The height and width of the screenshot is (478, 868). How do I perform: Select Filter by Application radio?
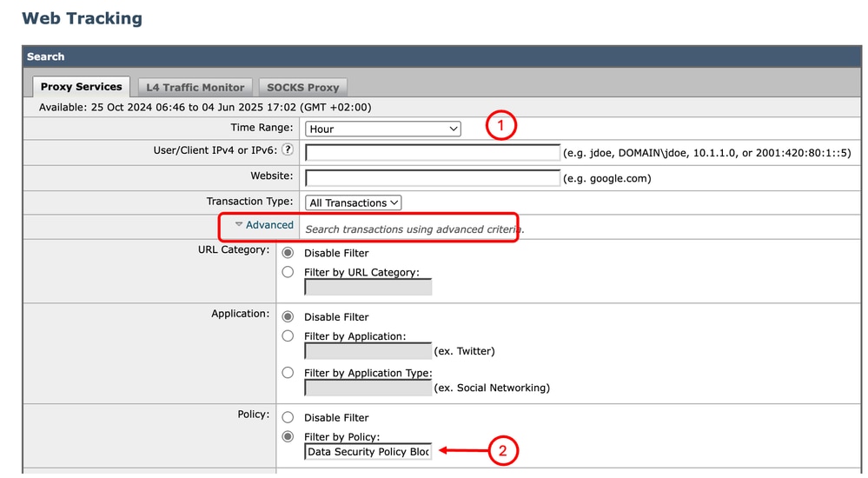point(288,335)
